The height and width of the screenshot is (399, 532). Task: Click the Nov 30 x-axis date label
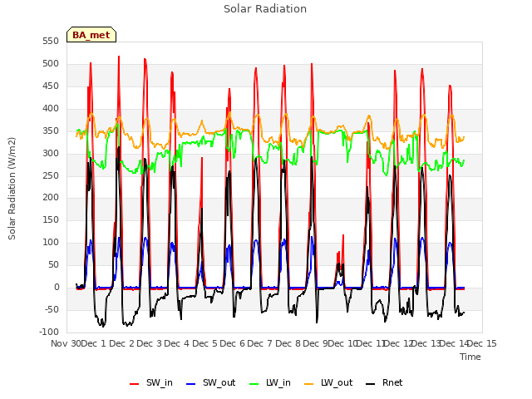click(x=66, y=343)
